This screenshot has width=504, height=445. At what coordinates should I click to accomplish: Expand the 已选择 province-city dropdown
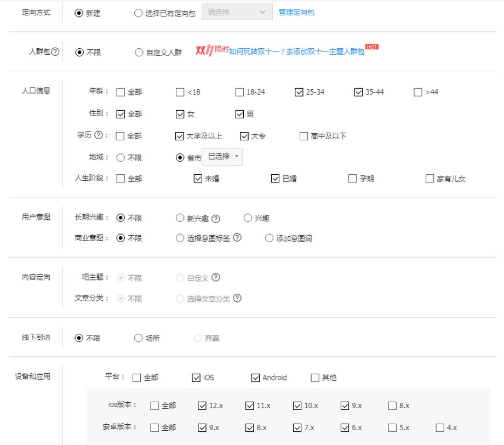222,157
